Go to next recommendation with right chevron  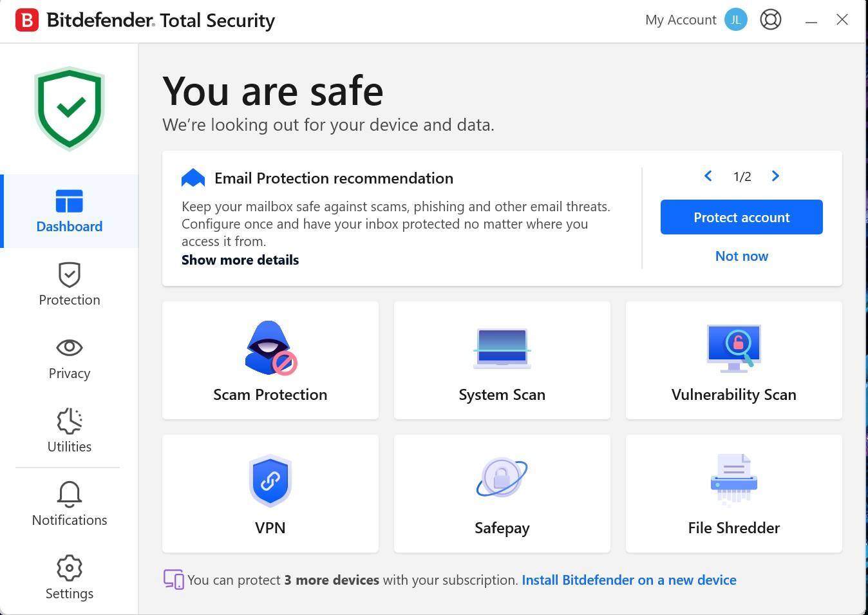tap(775, 176)
